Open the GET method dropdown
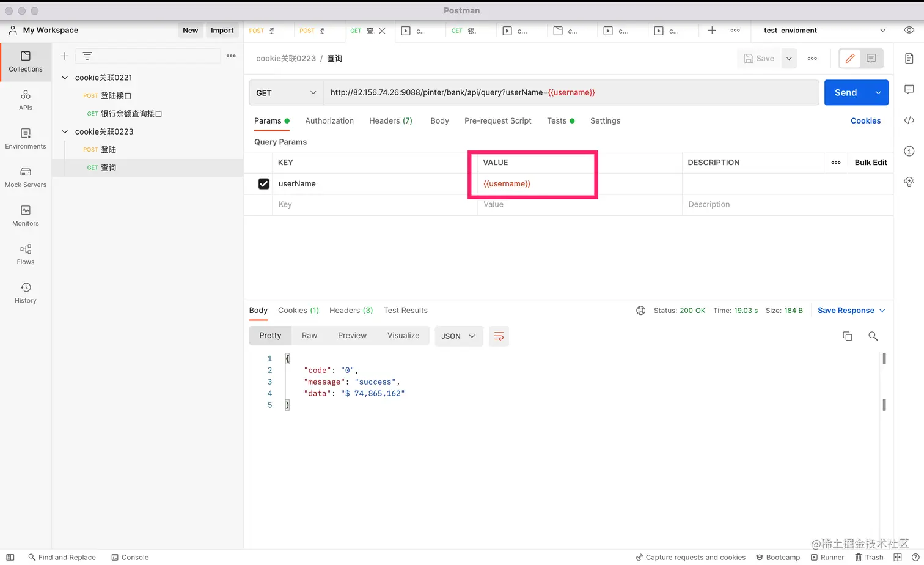Viewport: 924px width, 565px height. pos(286,93)
